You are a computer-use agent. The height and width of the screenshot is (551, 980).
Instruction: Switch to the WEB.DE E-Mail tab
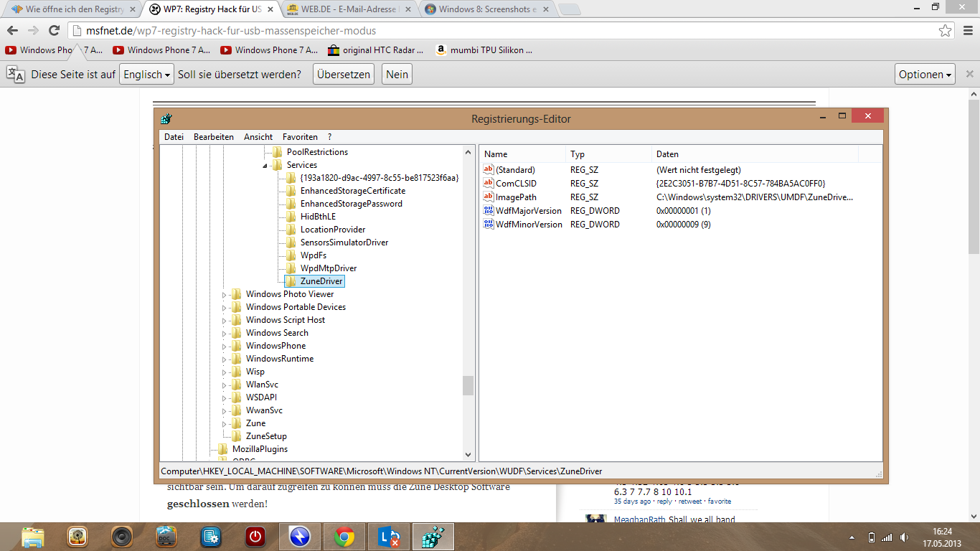point(349,9)
